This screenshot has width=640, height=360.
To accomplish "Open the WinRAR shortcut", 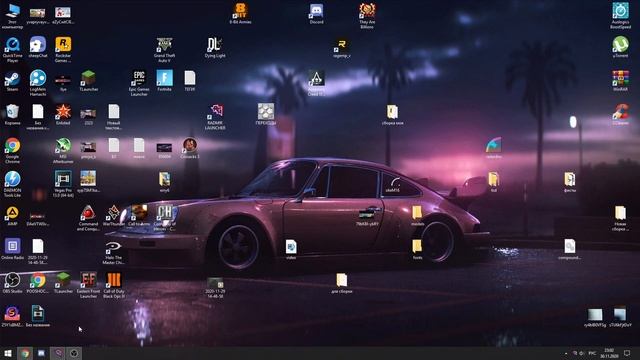I will (x=620, y=81).
